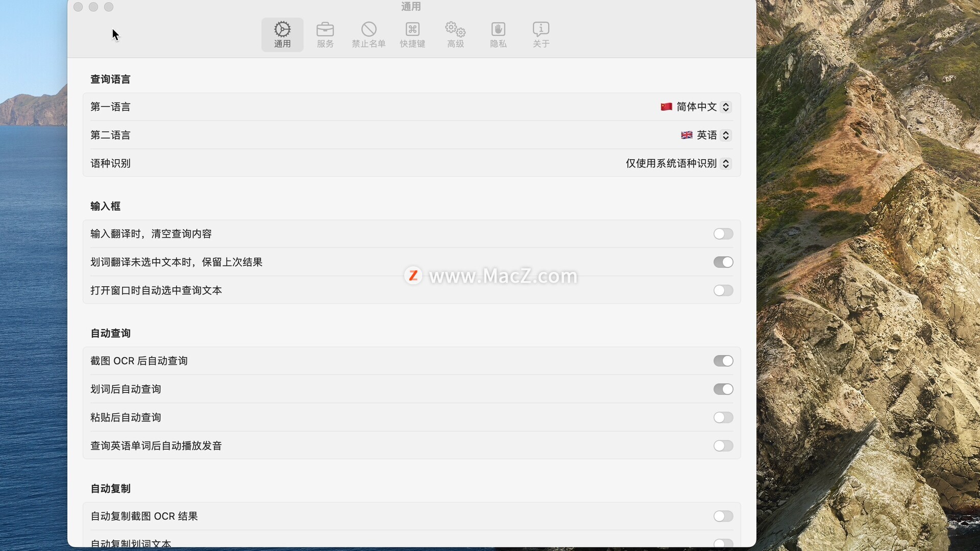Viewport: 980px width, 551px height.
Task: Click the 通用 window title
Action: pos(411,7)
